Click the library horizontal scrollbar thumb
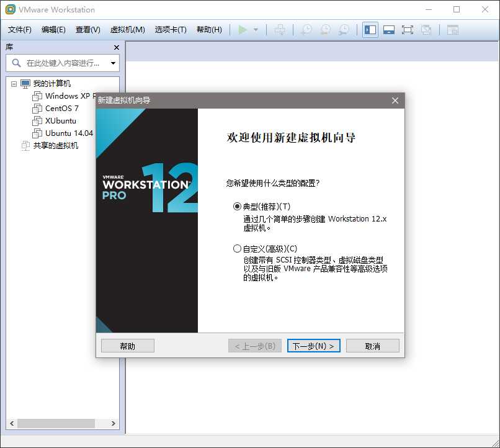The width and height of the screenshot is (500, 448). point(56,423)
